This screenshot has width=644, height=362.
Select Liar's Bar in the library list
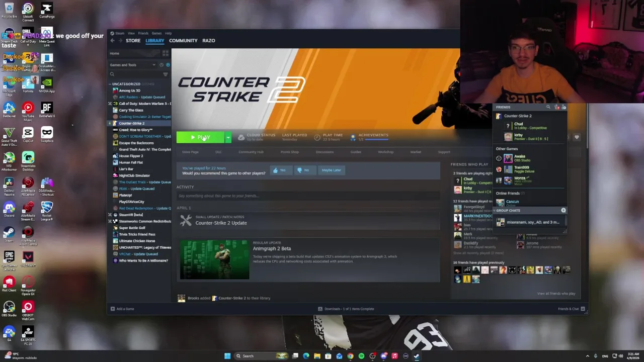[126, 169]
